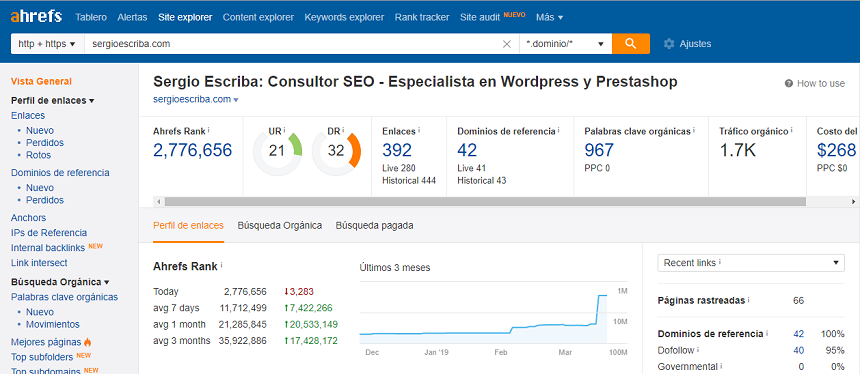Open Alertas in the top navigation

[132, 17]
